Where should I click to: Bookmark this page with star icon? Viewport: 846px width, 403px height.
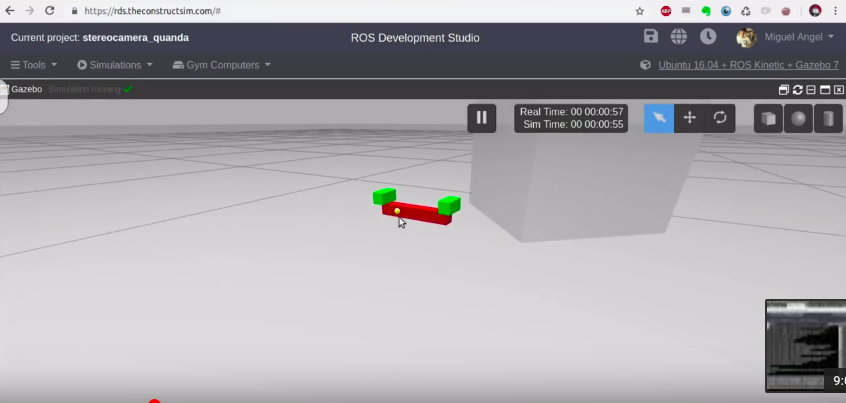pyautogui.click(x=640, y=11)
